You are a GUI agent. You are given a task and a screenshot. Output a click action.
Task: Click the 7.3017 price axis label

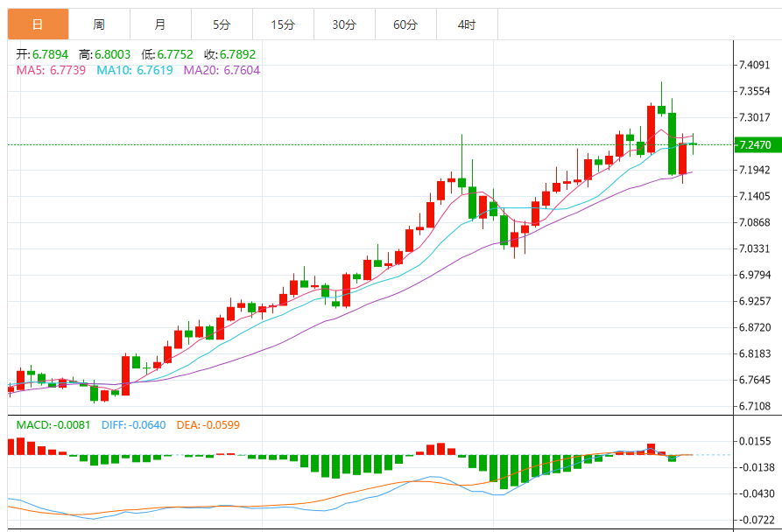tap(755, 117)
